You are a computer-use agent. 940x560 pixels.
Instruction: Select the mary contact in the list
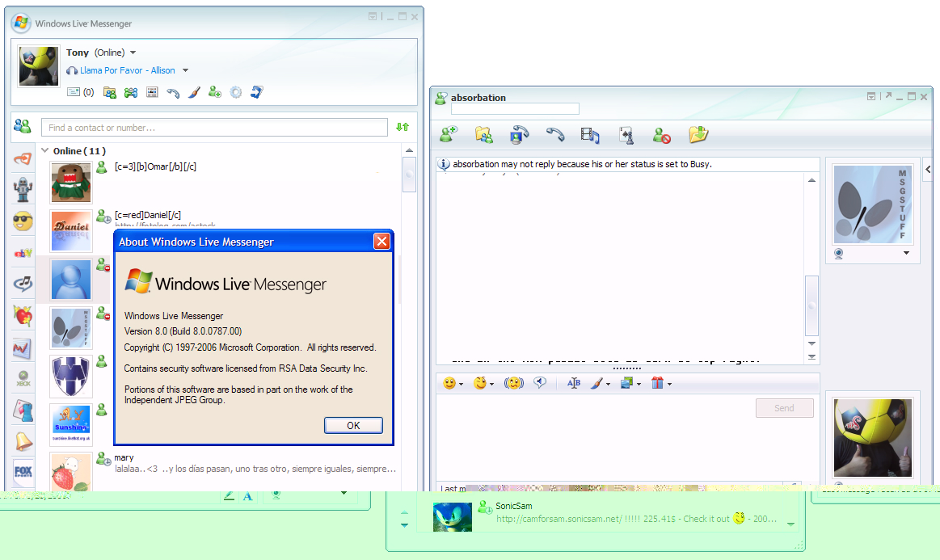[124, 457]
